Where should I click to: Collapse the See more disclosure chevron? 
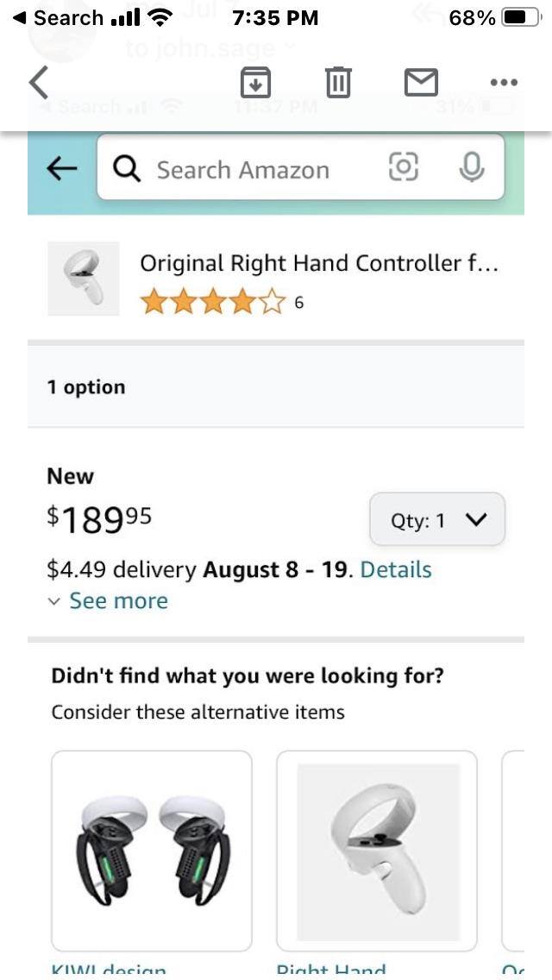pyautogui.click(x=55, y=601)
